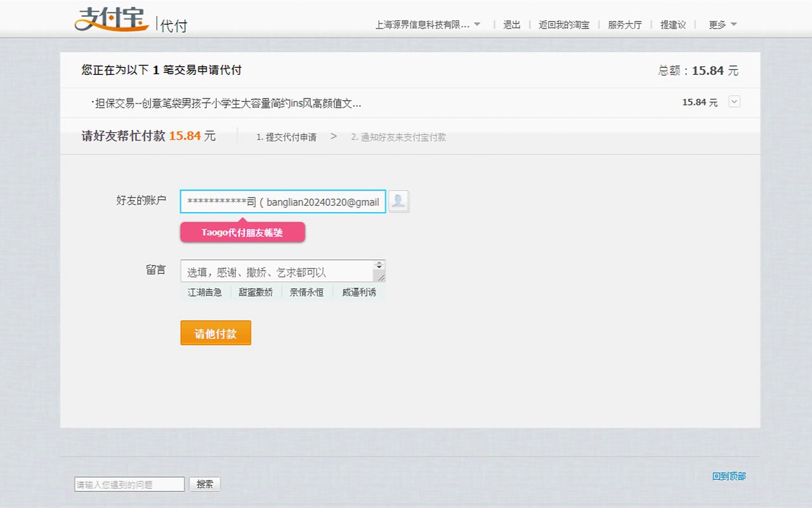
Task: Focus the 好友的账户 input field
Action: coord(283,201)
